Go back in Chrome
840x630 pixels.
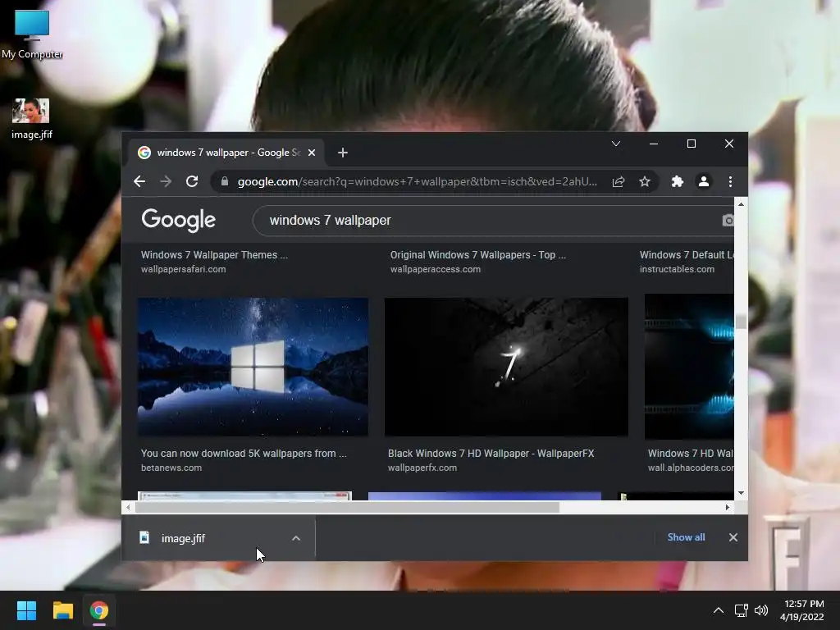(x=139, y=181)
